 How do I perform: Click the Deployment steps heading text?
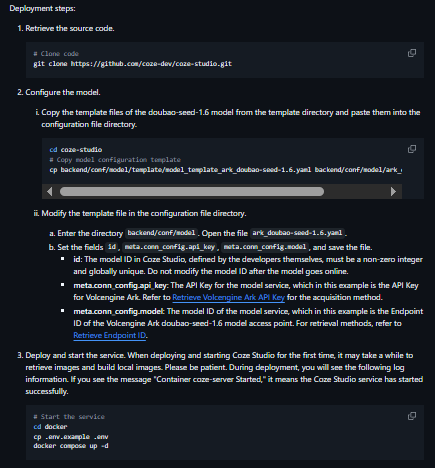point(42,9)
